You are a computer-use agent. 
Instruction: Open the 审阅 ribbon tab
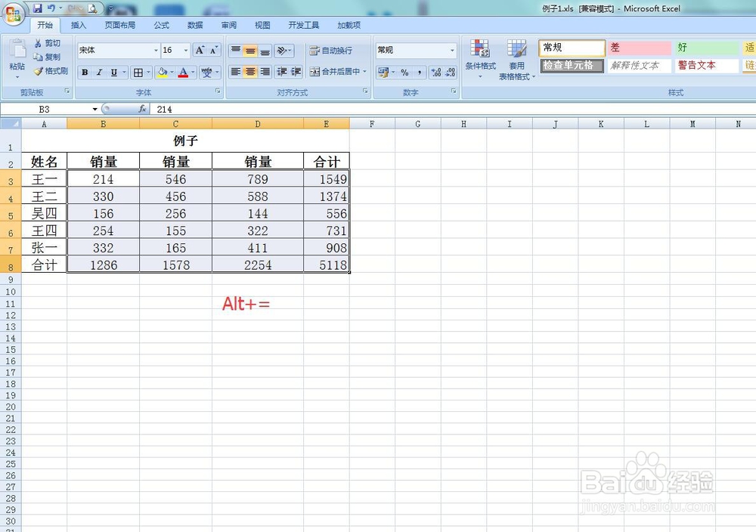click(229, 25)
